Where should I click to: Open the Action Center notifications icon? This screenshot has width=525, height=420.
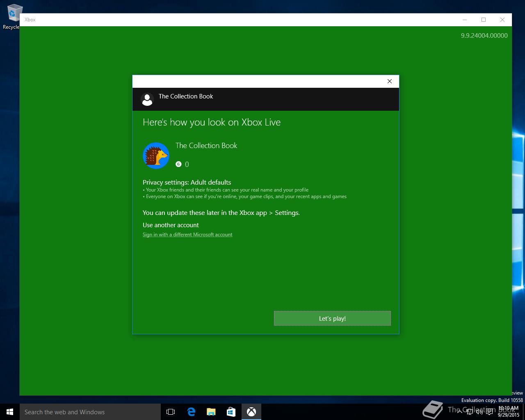(x=489, y=412)
